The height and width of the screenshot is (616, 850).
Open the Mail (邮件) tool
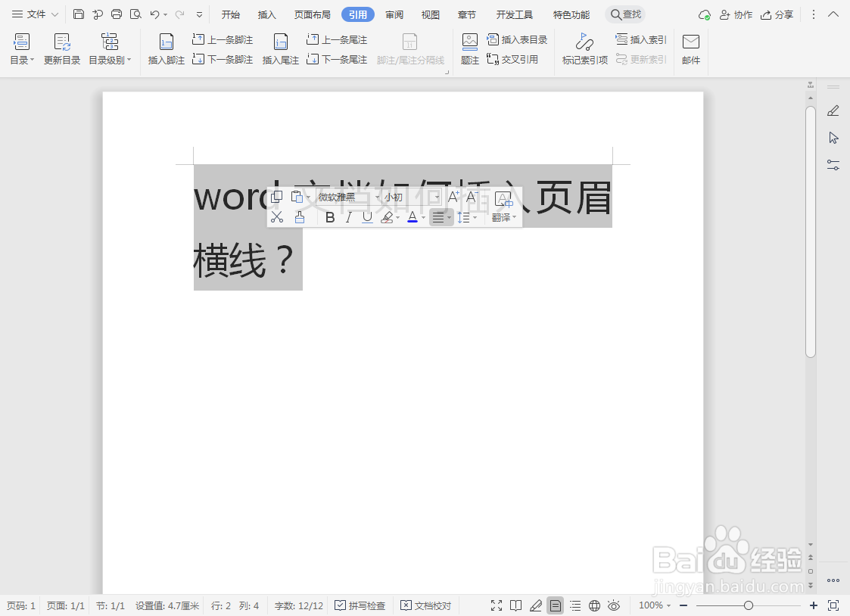point(691,49)
